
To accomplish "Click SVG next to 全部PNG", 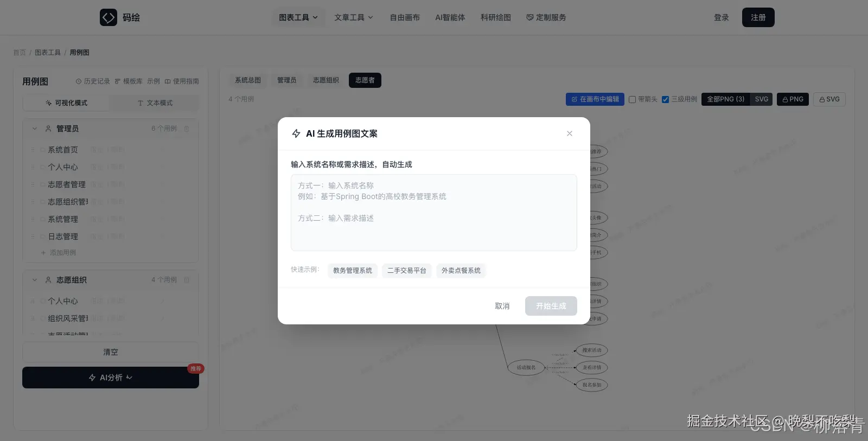I will 762,99.
